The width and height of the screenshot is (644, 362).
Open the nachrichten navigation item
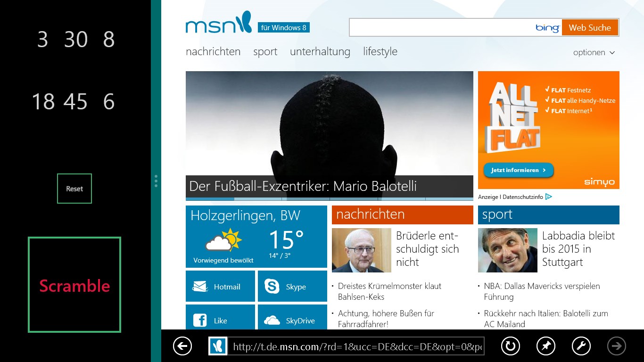213,51
